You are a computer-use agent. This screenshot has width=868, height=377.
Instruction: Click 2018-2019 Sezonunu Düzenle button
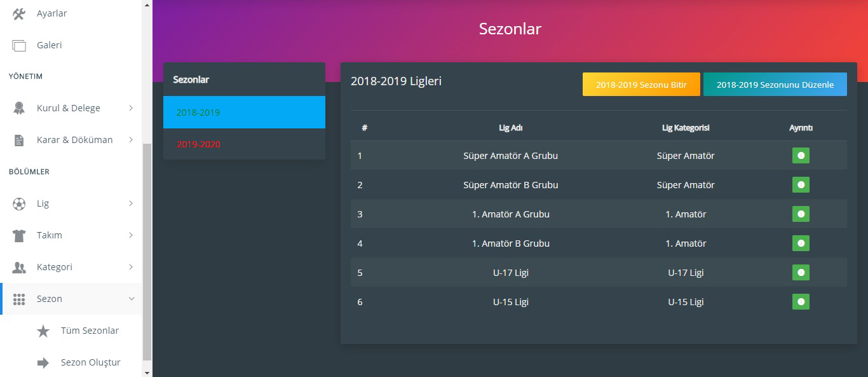[x=775, y=85]
